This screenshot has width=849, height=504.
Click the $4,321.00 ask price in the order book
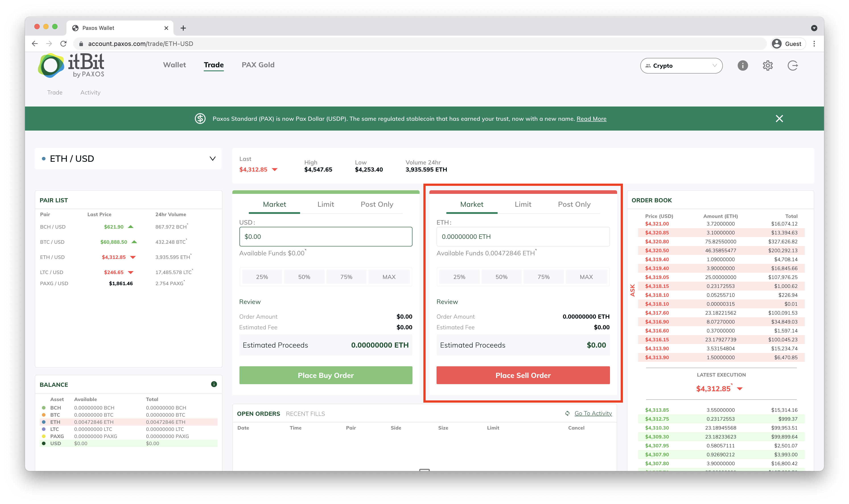(x=657, y=224)
